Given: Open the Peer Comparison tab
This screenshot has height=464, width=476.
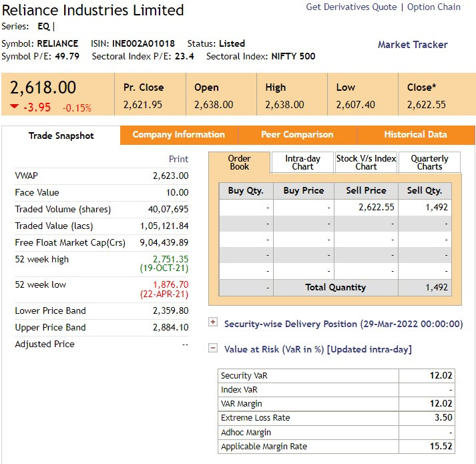Looking at the screenshot, I should (x=297, y=135).
